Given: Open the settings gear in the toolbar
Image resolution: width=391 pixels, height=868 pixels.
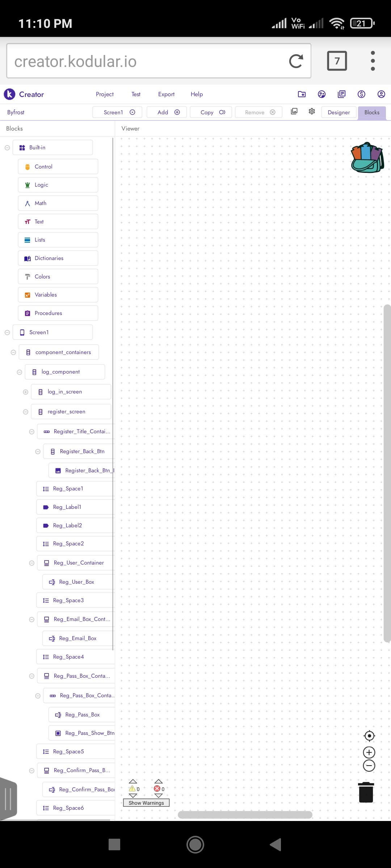Looking at the screenshot, I should tap(312, 111).
